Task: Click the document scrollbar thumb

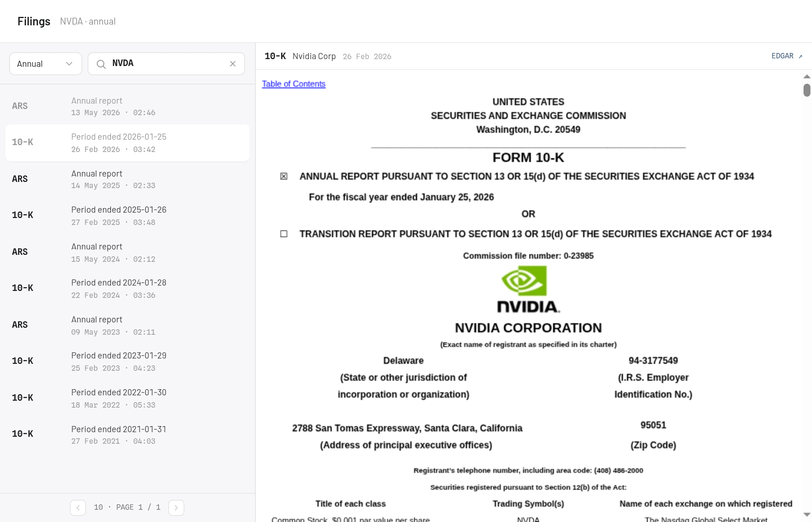Action: pos(807,90)
